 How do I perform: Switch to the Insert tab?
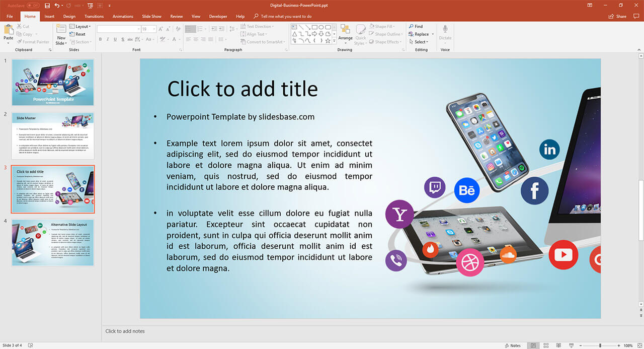(x=49, y=16)
